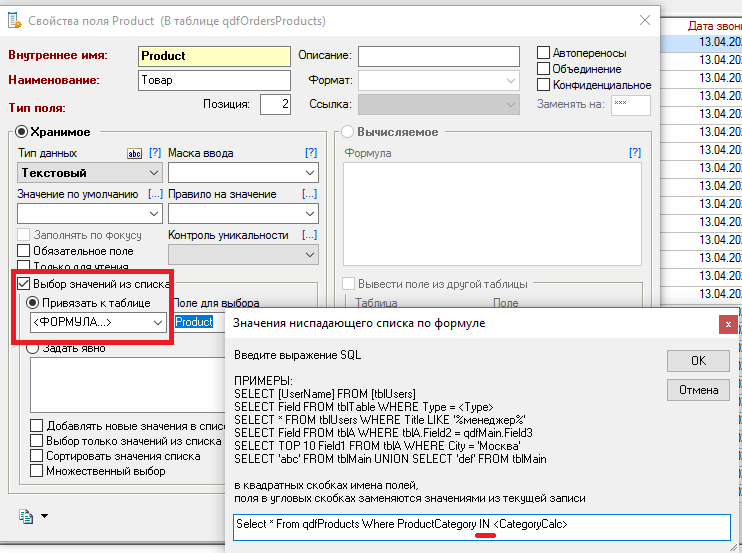Click the help link for Маска ввода
Screen dimensions: 742x553
click(x=310, y=153)
